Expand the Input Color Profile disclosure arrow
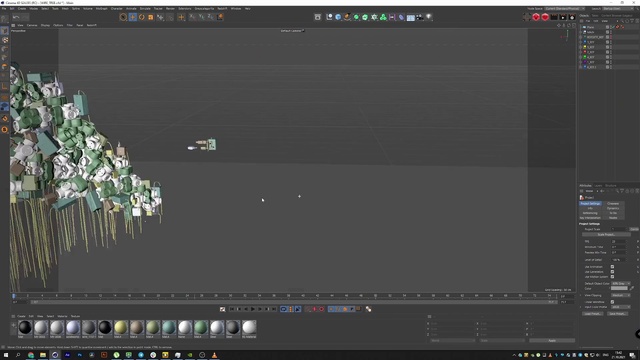Screen dimensions: 640x360 [x=581, y=307]
